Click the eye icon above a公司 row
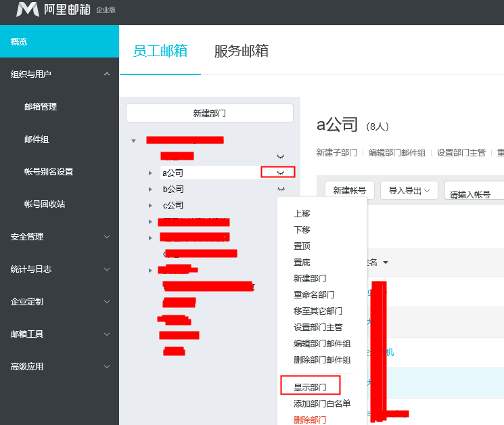 [281, 156]
